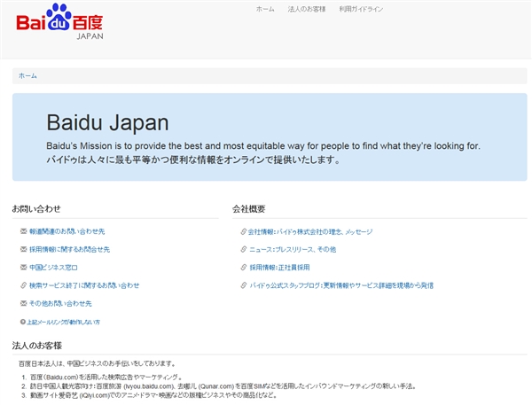Open 利用ガイドライン in the top navigation
Image resolution: width=532 pixels, height=405 pixels.
pos(361,9)
